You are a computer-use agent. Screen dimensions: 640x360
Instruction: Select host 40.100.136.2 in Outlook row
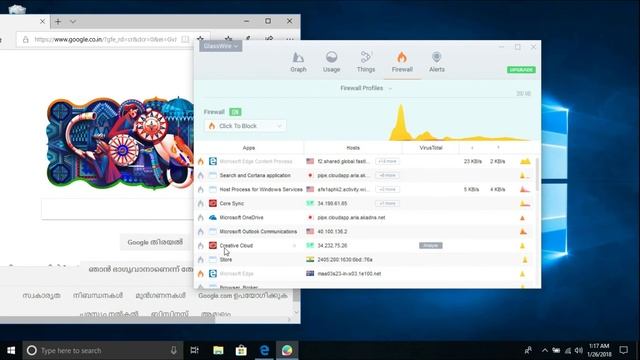[332, 231]
